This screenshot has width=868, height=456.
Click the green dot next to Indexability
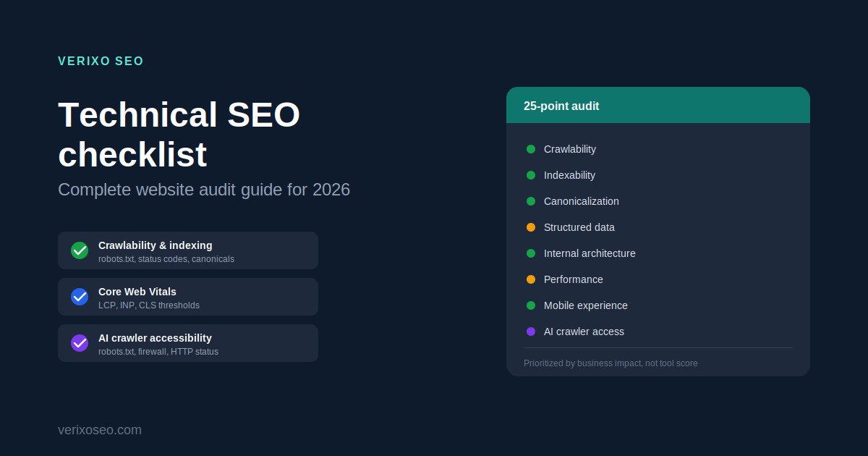531,175
